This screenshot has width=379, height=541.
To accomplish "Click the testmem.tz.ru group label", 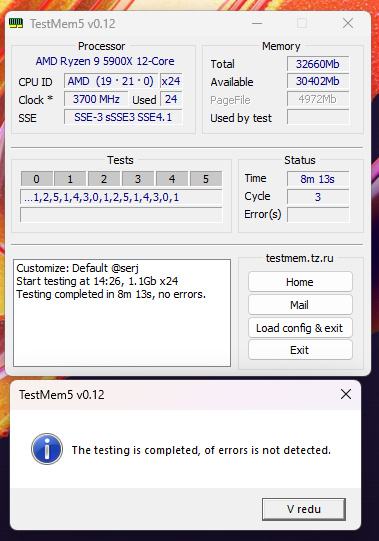I will (300, 258).
